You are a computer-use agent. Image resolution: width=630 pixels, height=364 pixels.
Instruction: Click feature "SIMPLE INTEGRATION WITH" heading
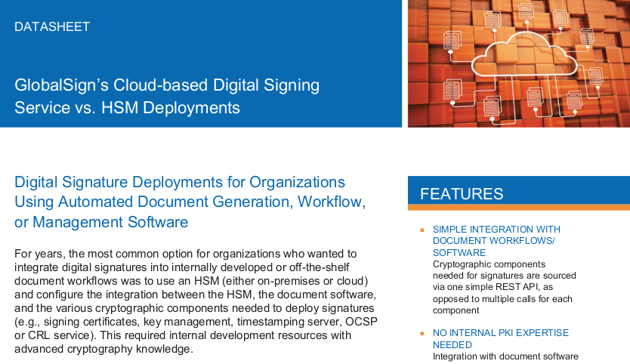(x=496, y=230)
